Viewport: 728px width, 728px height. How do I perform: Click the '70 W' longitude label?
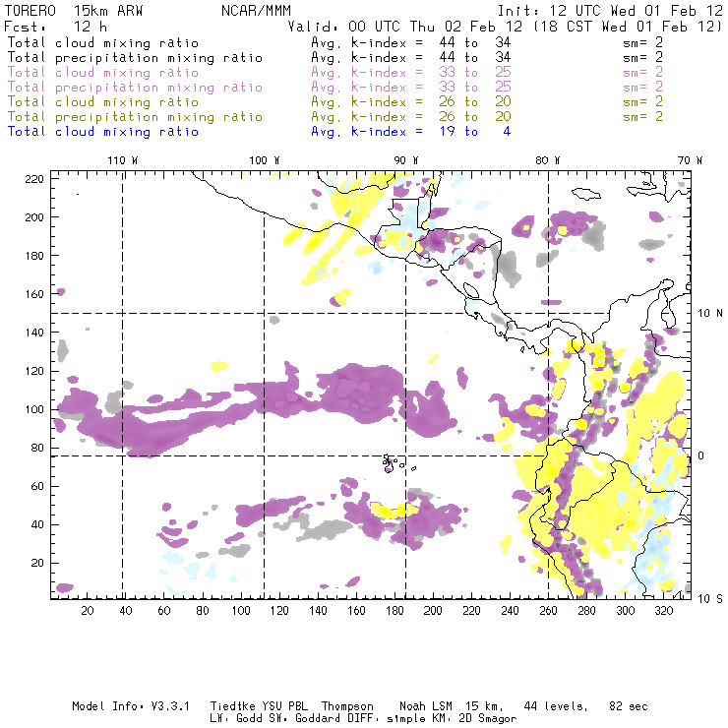690,160
